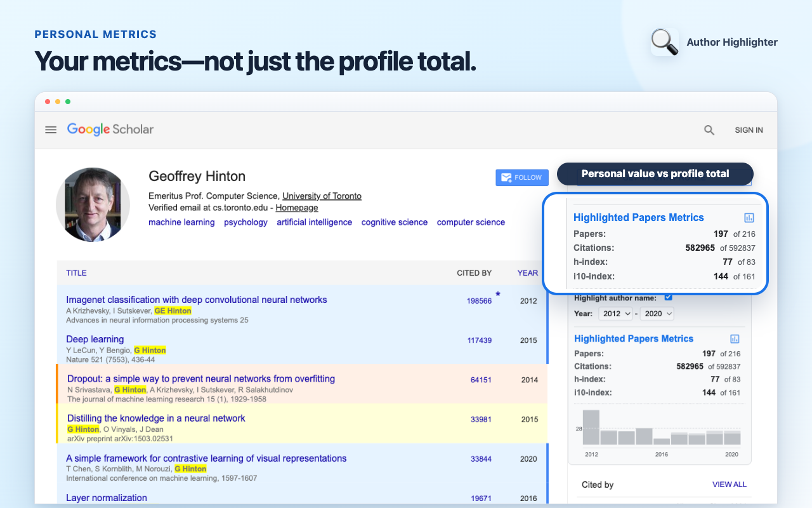Click Geoffrey Hinton's profile photo
The width and height of the screenshot is (812, 508).
(93, 204)
